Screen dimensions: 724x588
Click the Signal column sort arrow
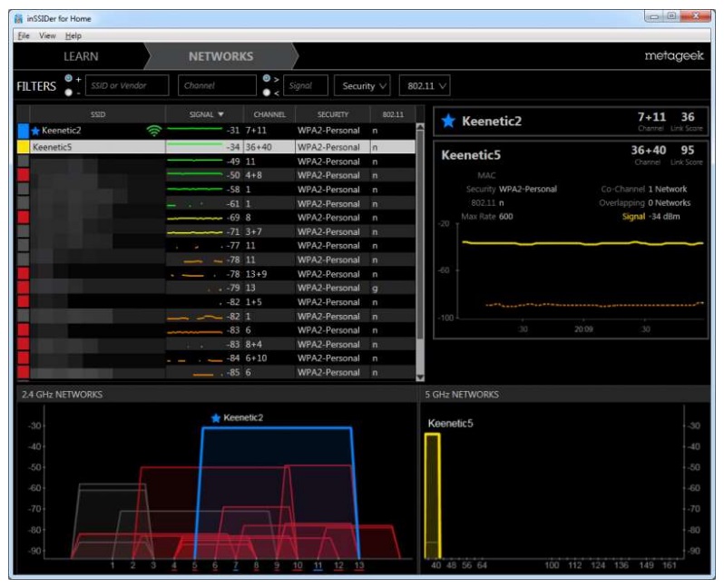220,114
